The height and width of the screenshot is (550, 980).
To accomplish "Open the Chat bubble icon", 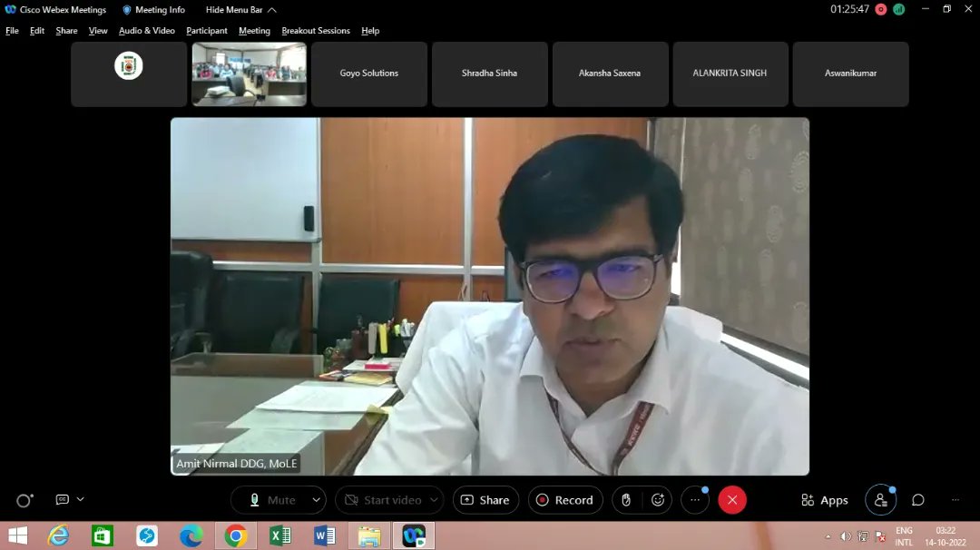I will 918,500.
